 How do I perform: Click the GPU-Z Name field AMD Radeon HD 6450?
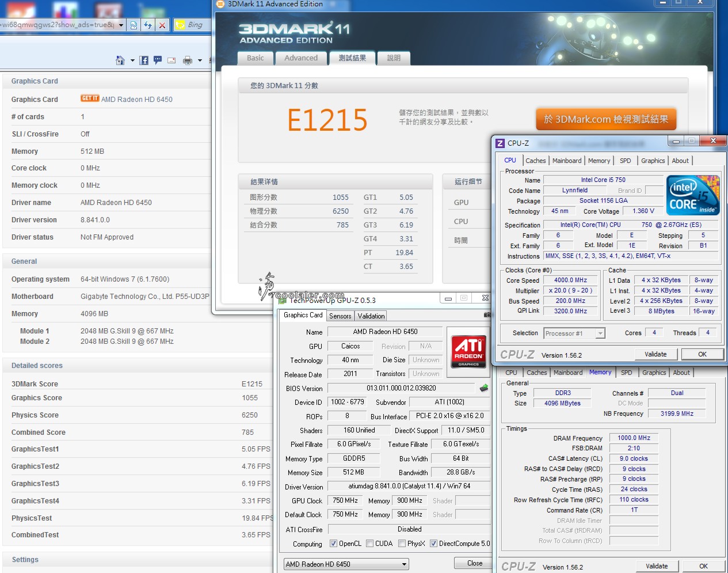click(385, 332)
